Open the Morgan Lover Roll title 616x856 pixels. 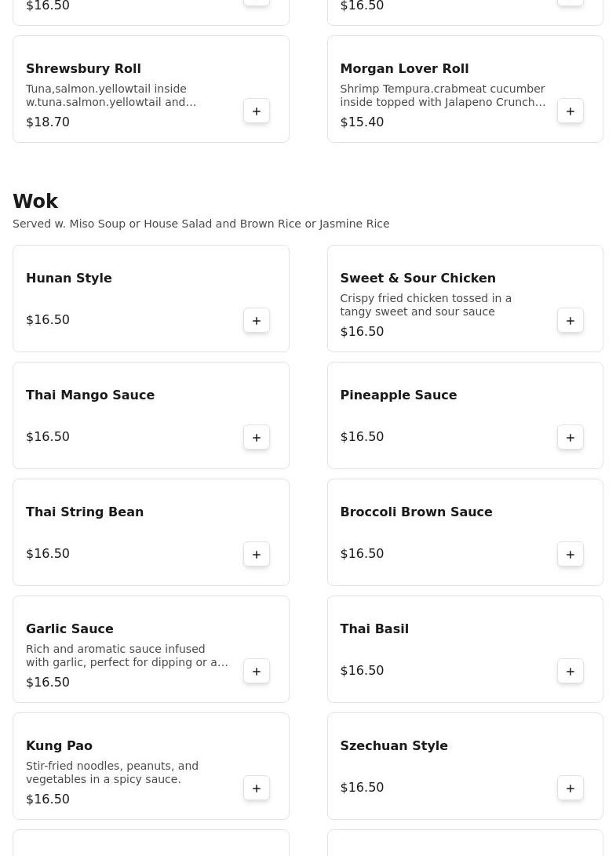tap(404, 69)
